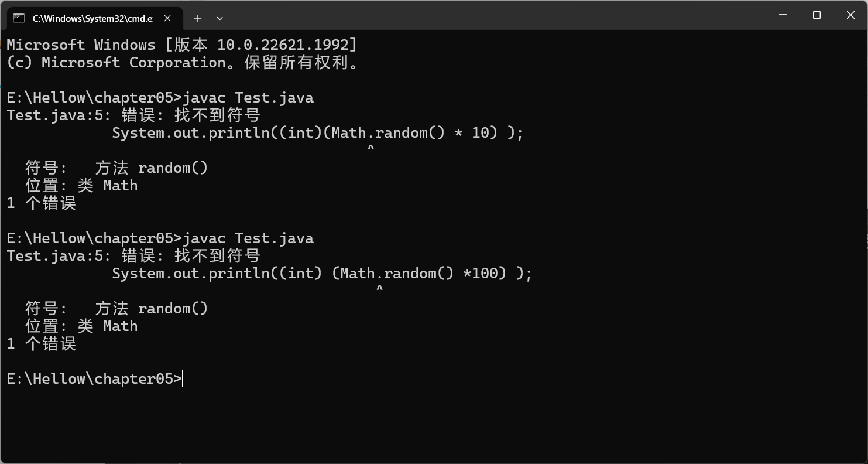868x464 pixels.
Task: Expand the new tab profile dropdown chevron
Action: pyautogui.click(x=219, y=18)
